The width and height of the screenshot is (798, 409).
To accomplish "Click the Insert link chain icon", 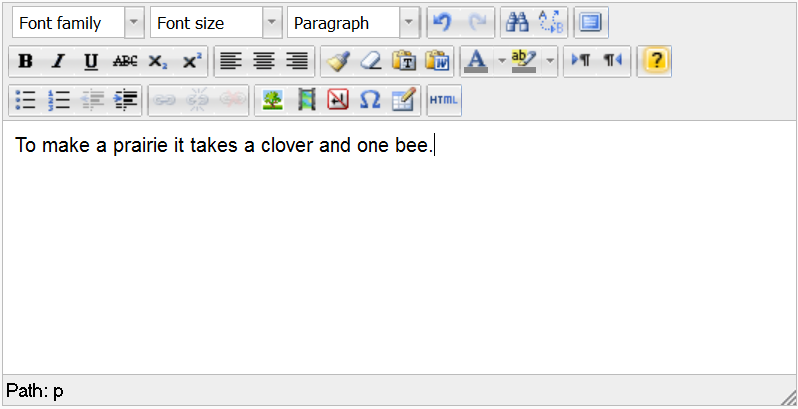I will tap(164, 100).
